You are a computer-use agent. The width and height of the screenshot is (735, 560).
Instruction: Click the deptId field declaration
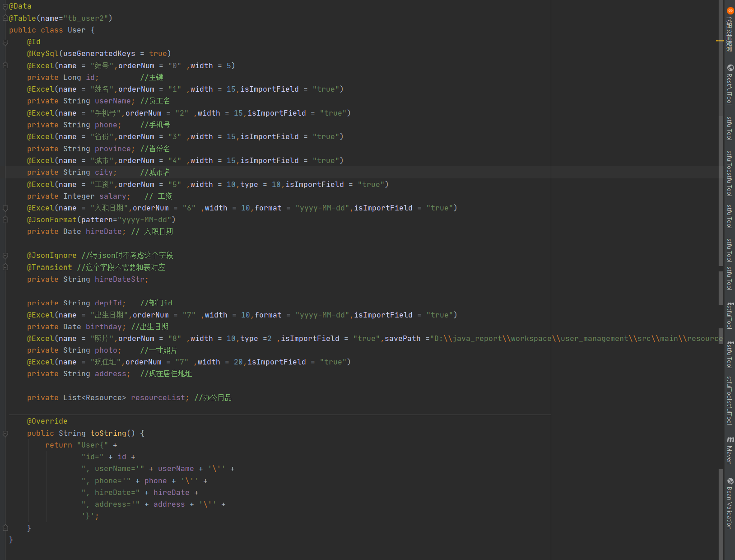click(x=76, y=303)
